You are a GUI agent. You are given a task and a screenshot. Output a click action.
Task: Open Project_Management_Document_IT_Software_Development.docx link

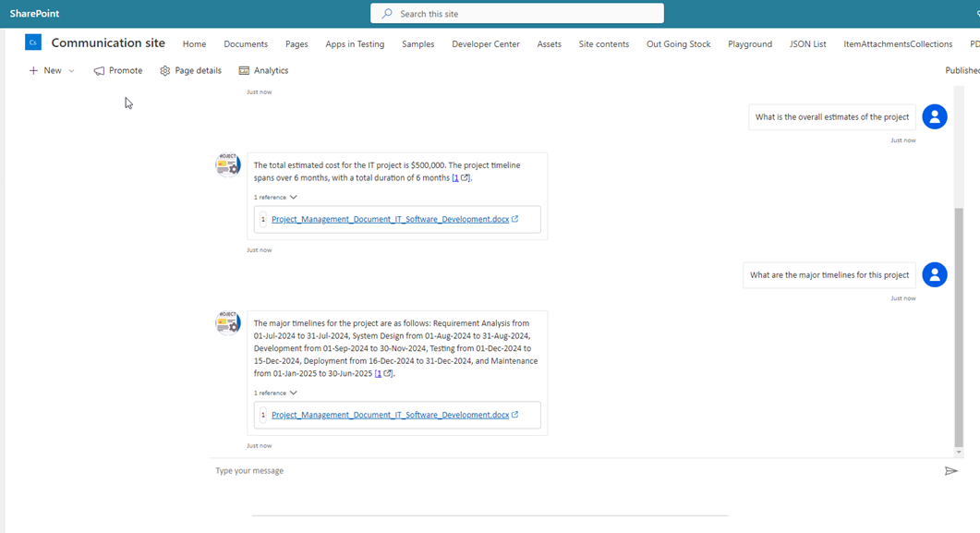(388, 219)
